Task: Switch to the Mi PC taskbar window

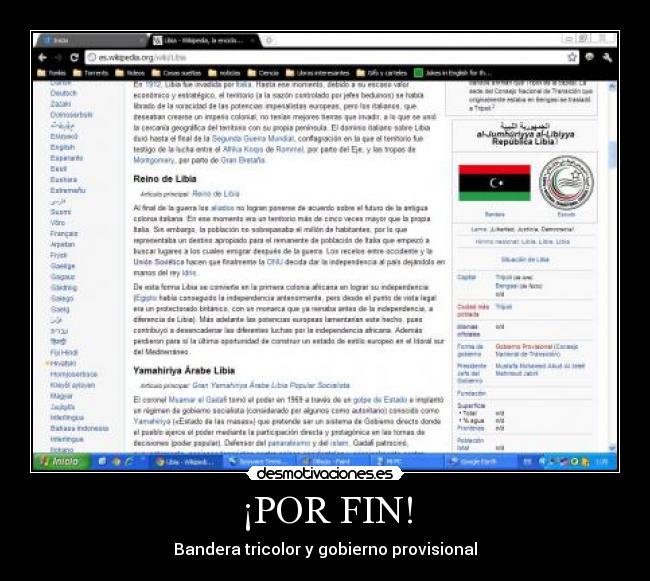Action: tap(405, 462)
